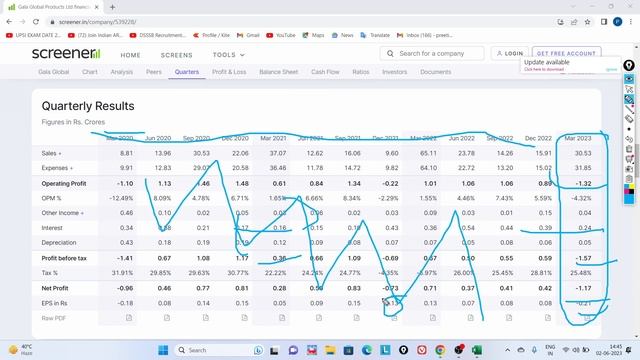Open the Analysis tab
This screenshot has height=360, width=640.
pos(122,72)
